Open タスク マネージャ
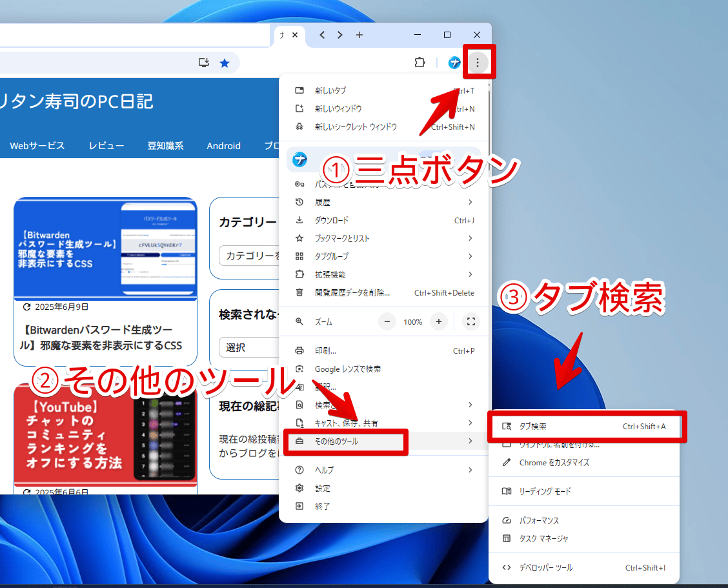 coord(584,539)
